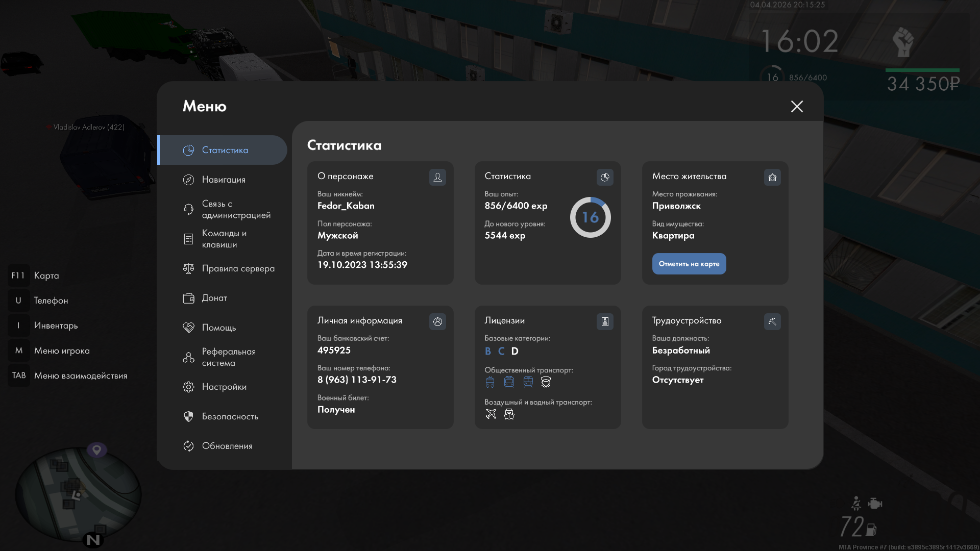Close the Меню window with X

tap(797, 106)
